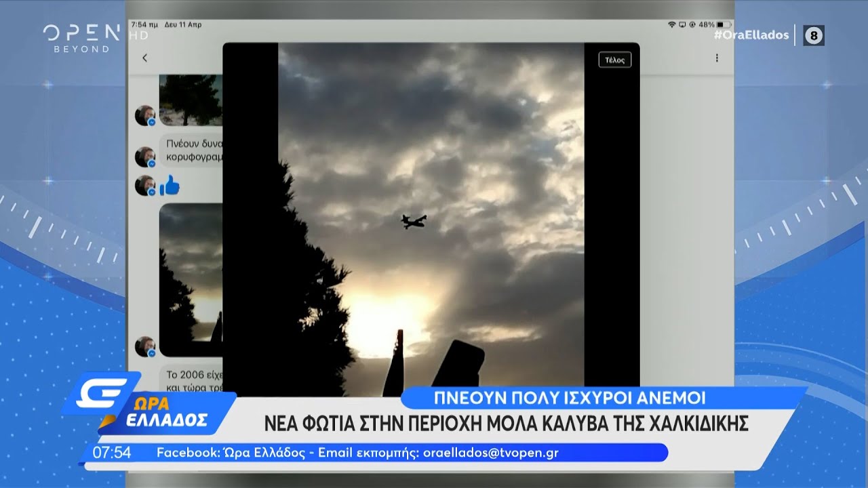
Task: Open the sunset sky photo in the chat
Action: coord(191,279)
